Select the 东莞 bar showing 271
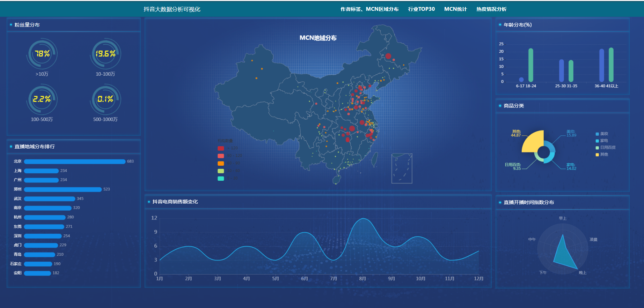 44,227
